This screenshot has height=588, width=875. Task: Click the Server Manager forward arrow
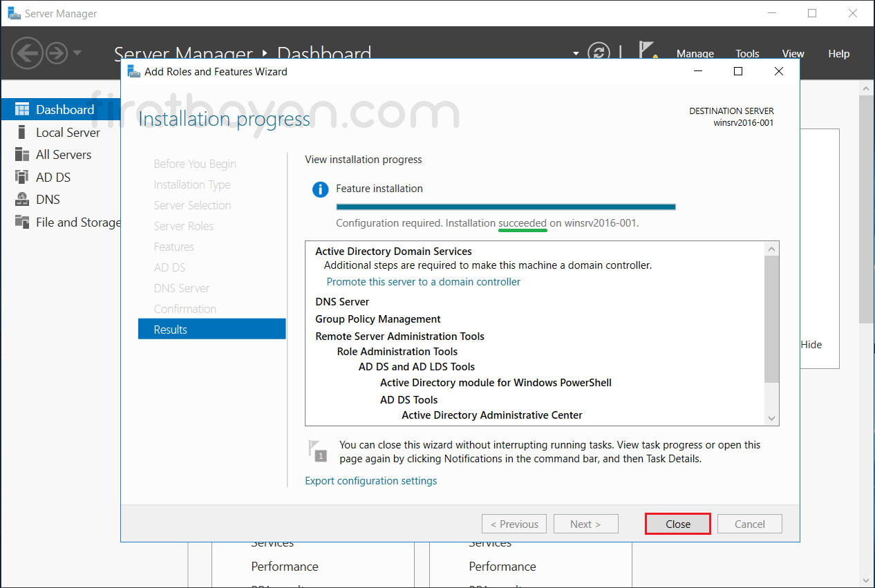pyautogui.click(x=57, y=53)
